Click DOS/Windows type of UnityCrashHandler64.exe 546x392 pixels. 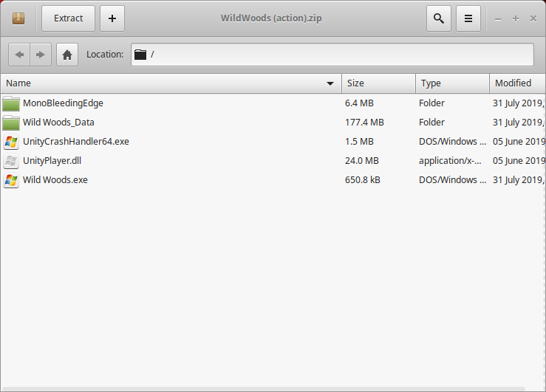pyautogui.click(x=453, y=142)
